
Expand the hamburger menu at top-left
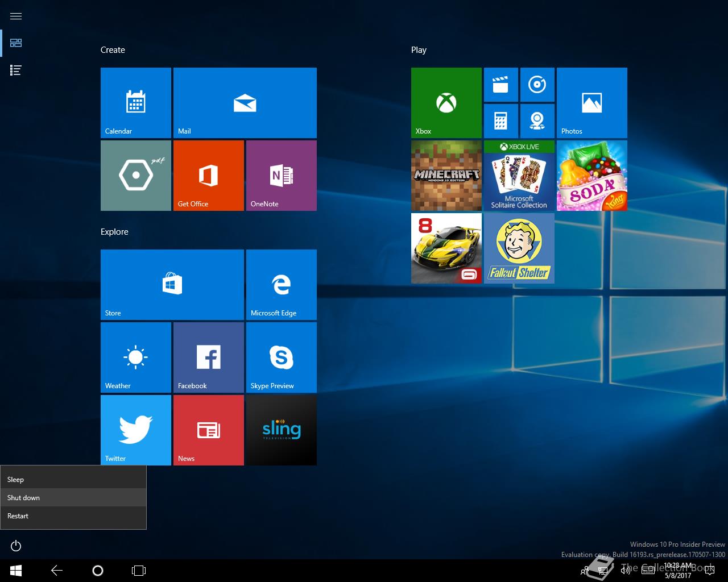(x=16, y=16)
